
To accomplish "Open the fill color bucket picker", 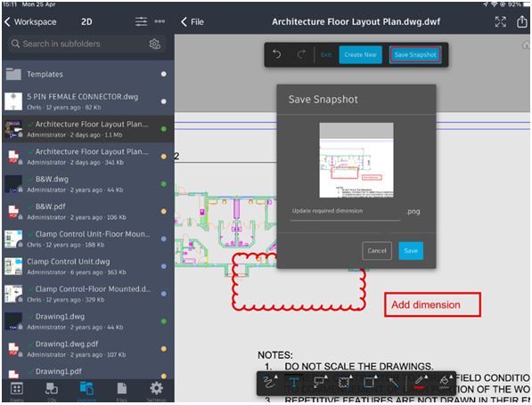I will (x=445, y=382).
